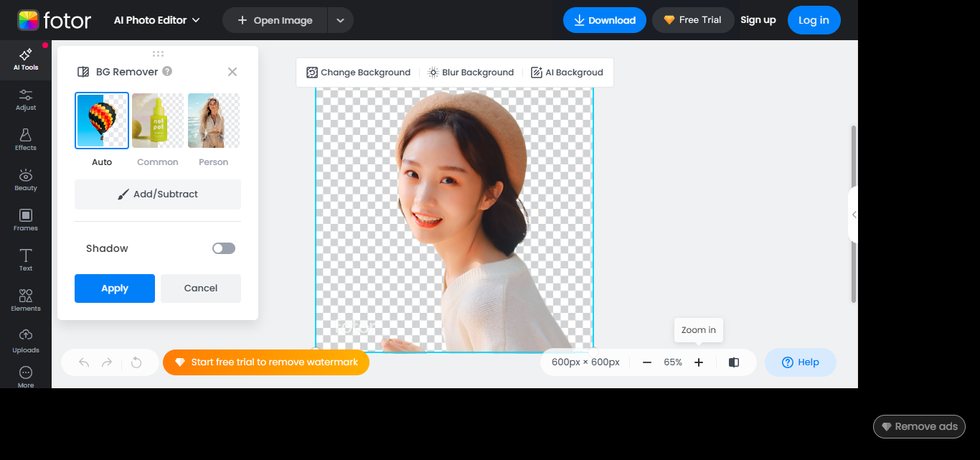Expand the Open Image dropdown arrow

pyautogui.click(x=341, y=20)
